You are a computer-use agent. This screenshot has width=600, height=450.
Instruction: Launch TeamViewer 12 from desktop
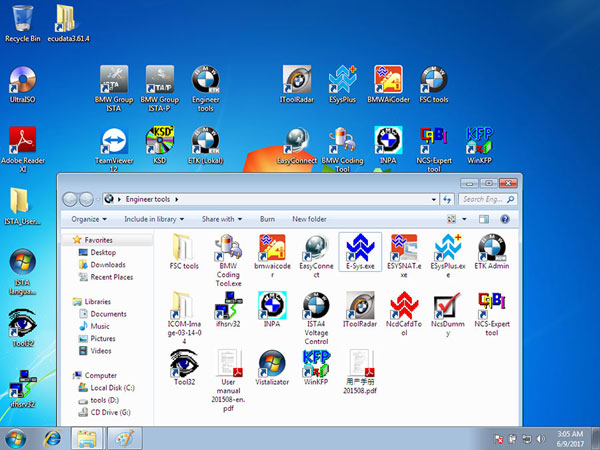114,149
